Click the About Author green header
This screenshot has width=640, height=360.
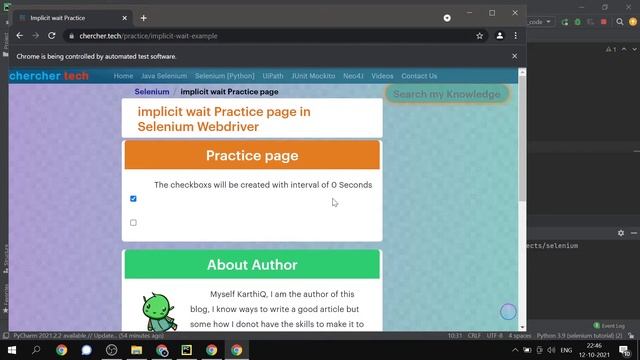[x=252, y=264]
